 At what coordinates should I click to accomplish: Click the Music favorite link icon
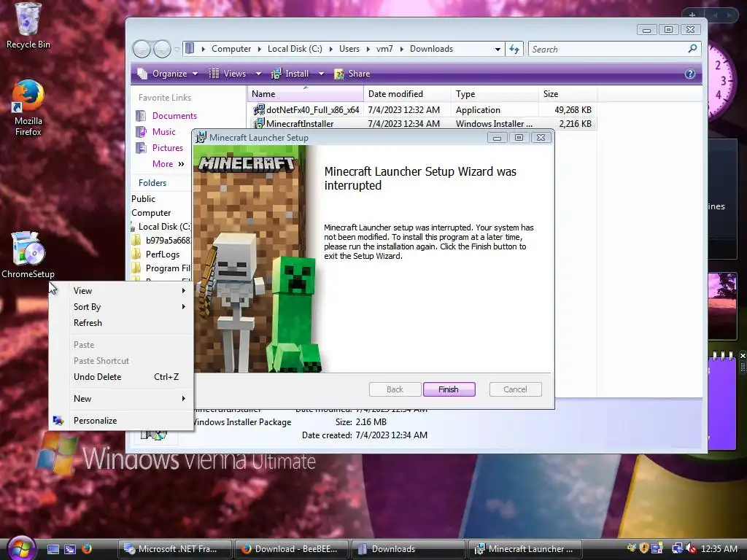pos(141,132)
